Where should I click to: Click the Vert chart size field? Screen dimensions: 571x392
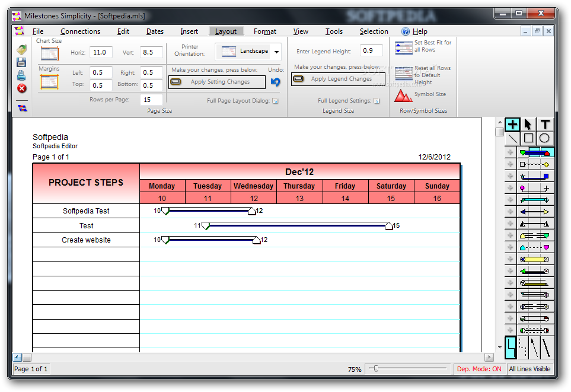151,52
